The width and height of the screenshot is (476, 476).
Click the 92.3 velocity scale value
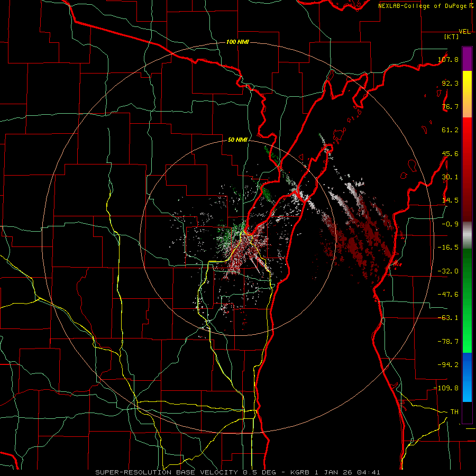(x=450, y=83)
